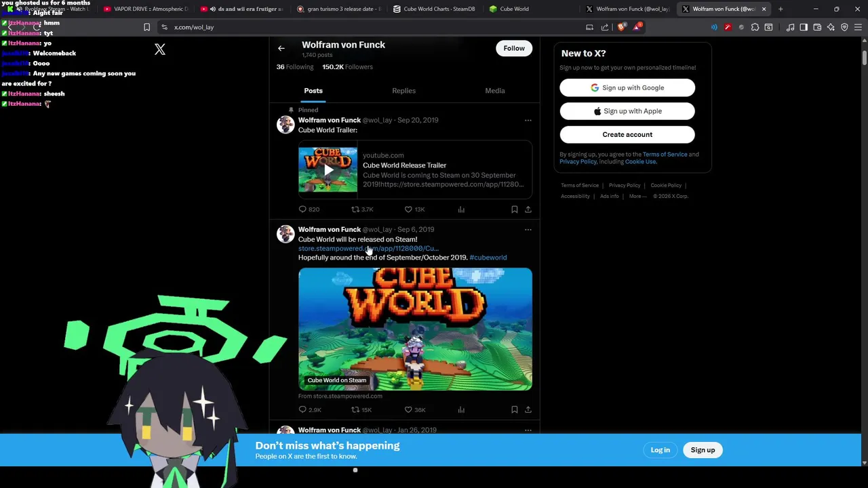
Task: Open the Cube World on Steam image card
Action: point(415,329)
